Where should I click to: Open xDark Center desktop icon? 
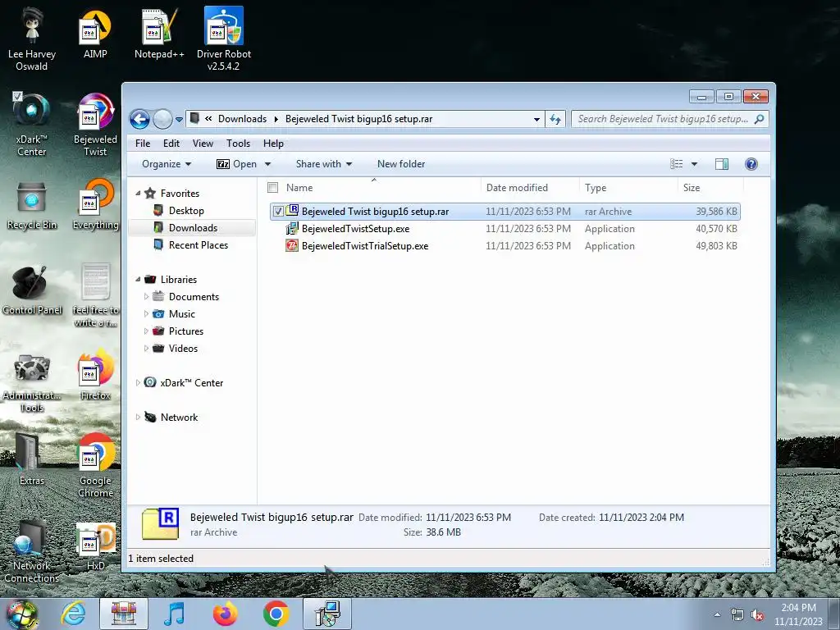pos(32,125)
